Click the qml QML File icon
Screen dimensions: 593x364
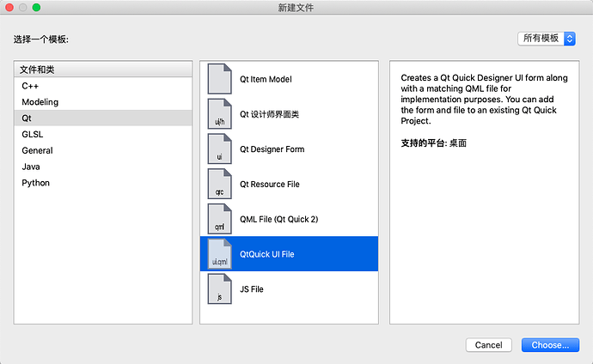pyautogui.click(x=219, y=219)
